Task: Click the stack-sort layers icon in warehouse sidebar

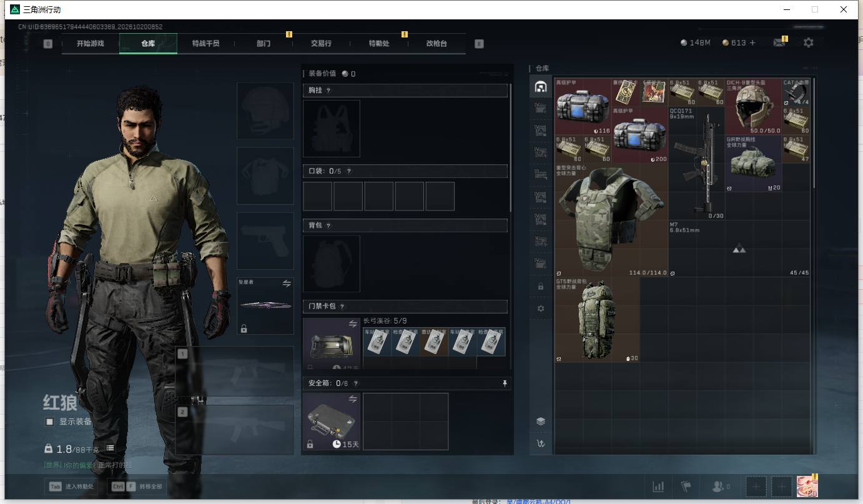Action: click(541, 422)
